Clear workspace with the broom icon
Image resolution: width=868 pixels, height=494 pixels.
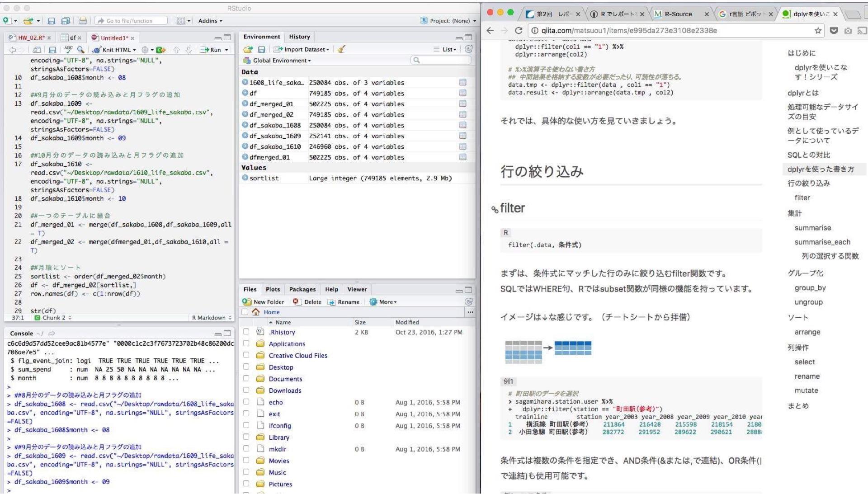[341, 49]
